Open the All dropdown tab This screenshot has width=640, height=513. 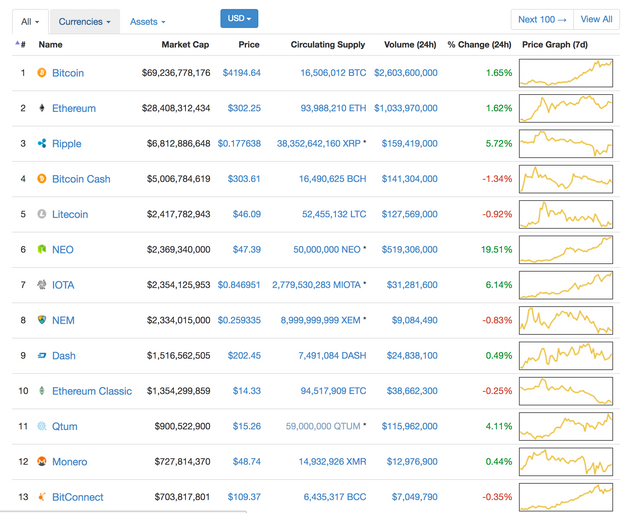(30, 22)
